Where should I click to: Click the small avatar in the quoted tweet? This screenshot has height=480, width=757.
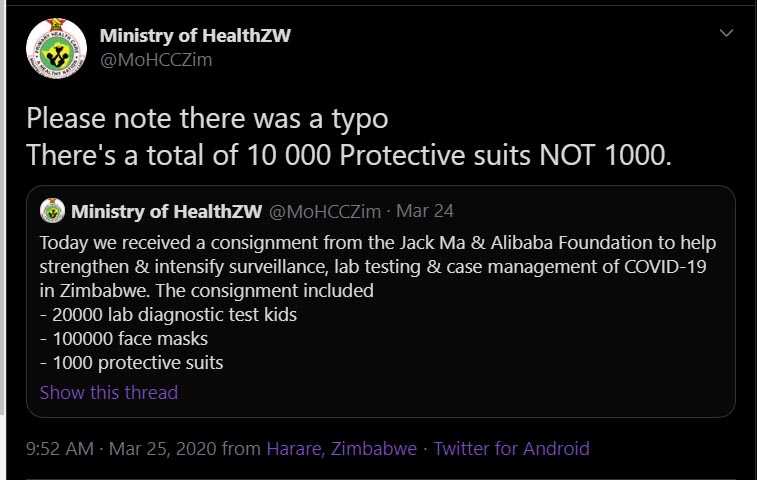(x=53, y=212)
